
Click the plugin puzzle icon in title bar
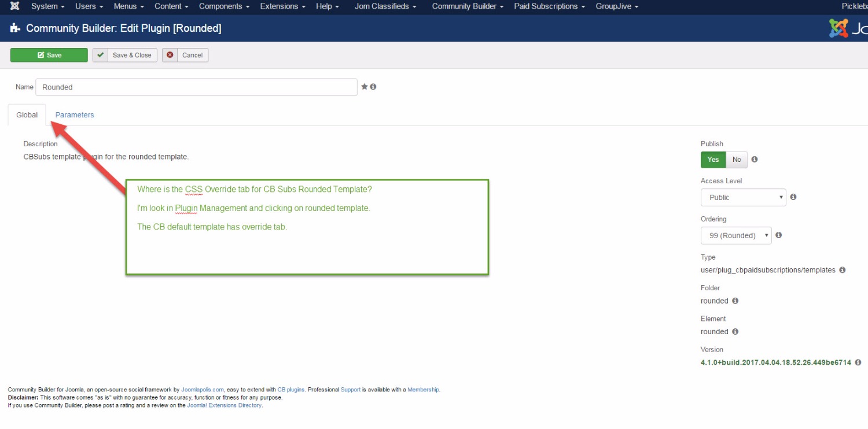click(x=16, y=28)
